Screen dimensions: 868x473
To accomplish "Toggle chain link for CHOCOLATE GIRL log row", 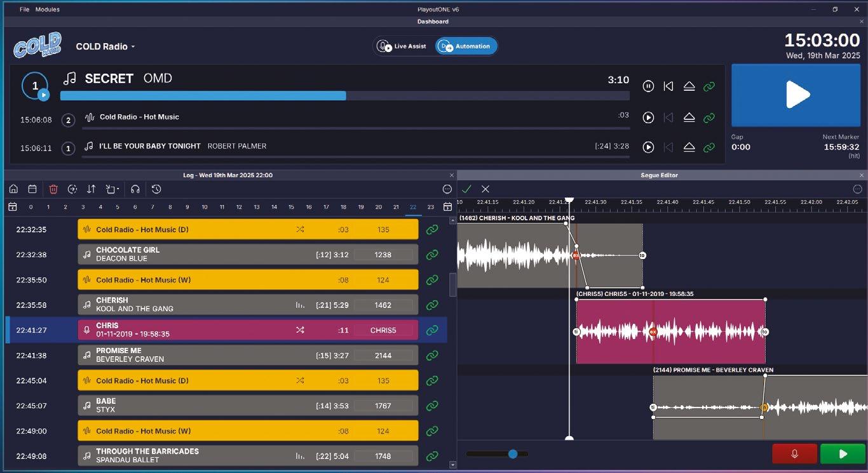I will (x=432, y=255).
